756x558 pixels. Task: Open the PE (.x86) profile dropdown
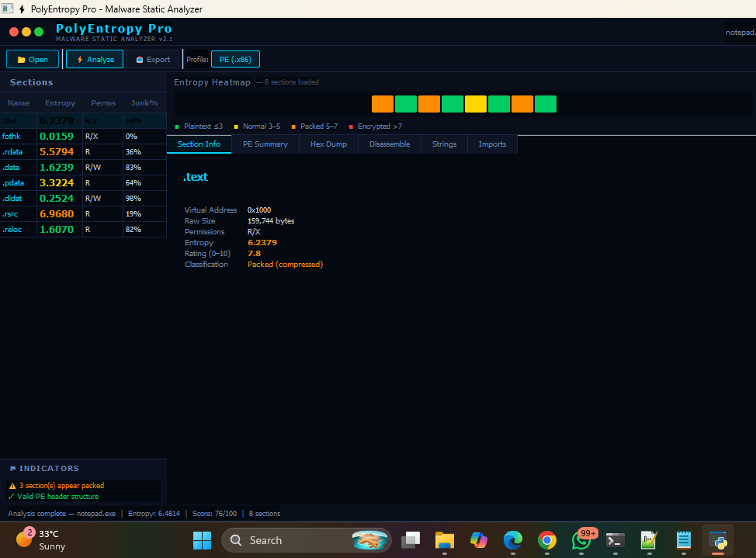[x=235, y=58]
